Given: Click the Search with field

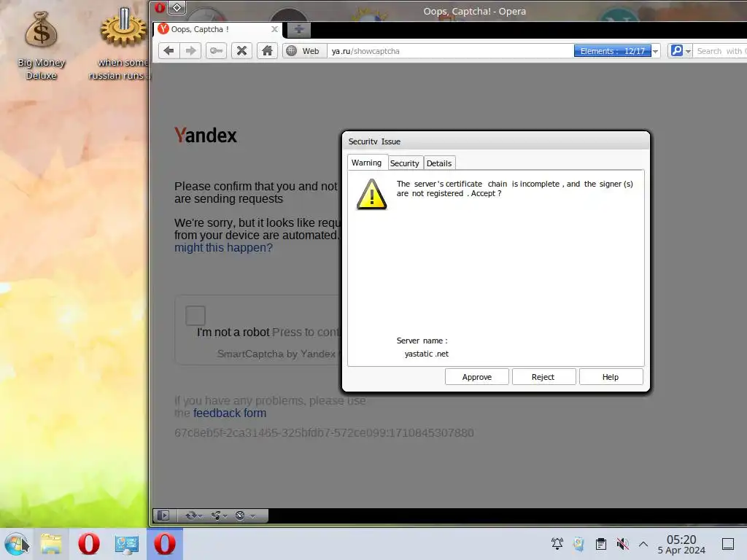Looking at the screenshot, I should coord(720,51).
